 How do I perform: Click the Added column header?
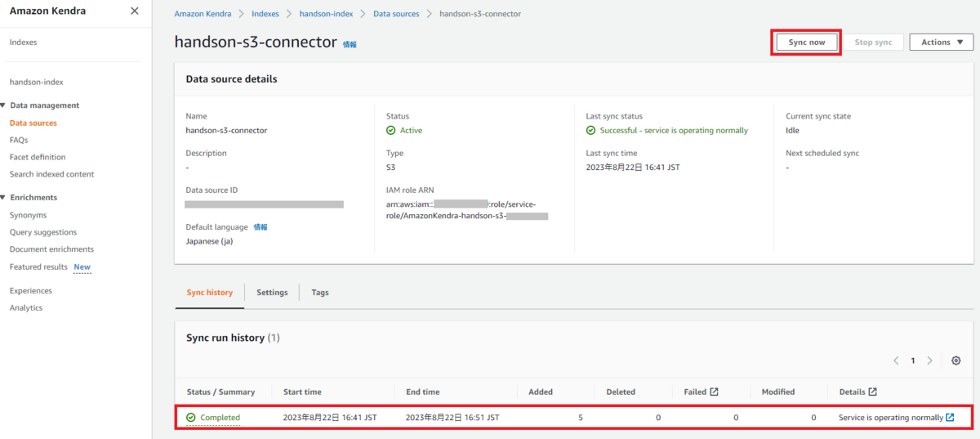541,392
